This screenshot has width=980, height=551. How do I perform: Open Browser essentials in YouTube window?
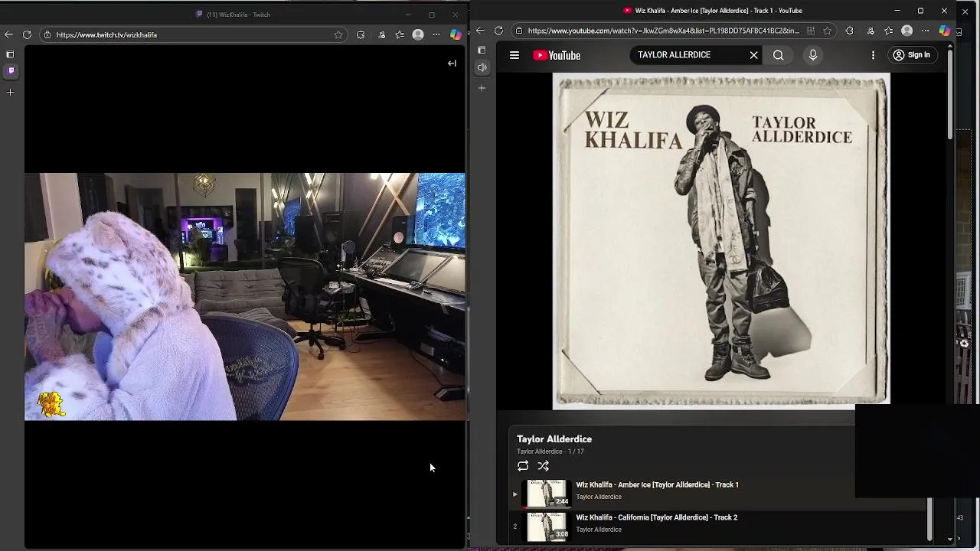[871, 31]
